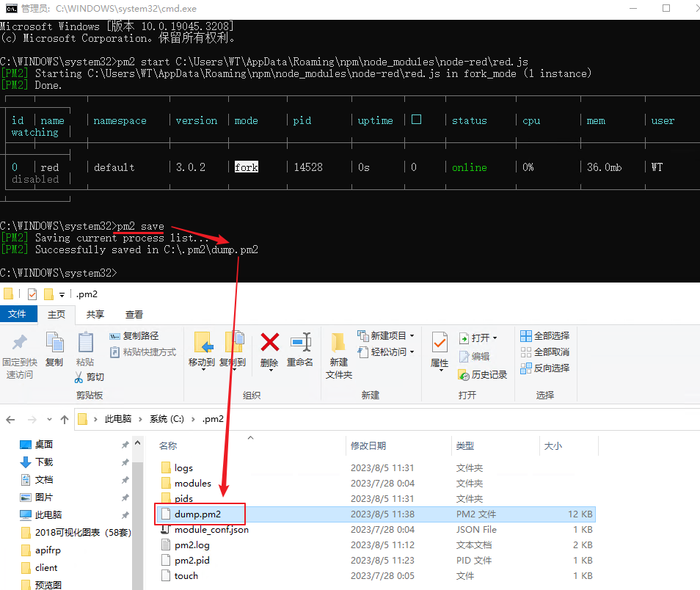The image size is (700, 590).
Task: Click the properties checkmark icon in quick access toolbar
Action: tap(32, 294)
